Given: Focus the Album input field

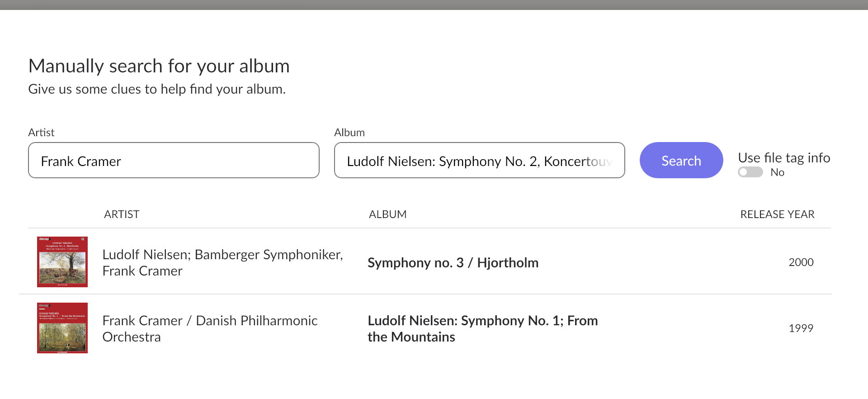Looking at the screenshot, I should click(480, 160).
